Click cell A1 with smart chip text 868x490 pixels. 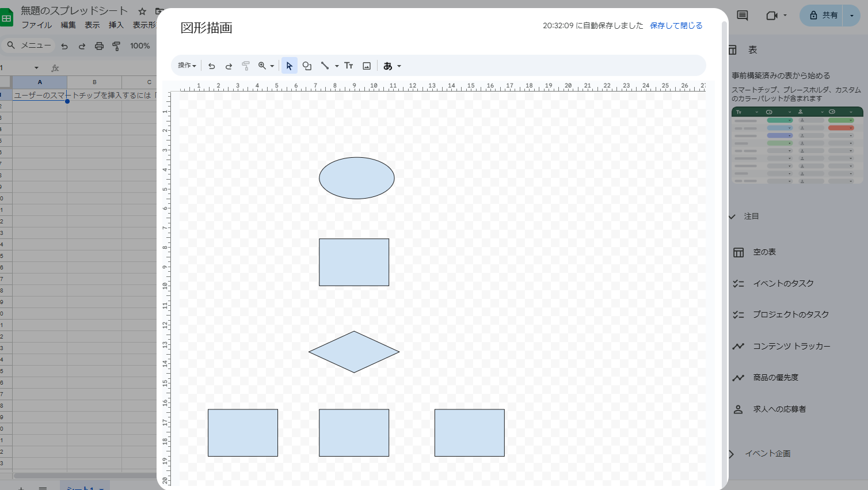[x=40, y=95]
